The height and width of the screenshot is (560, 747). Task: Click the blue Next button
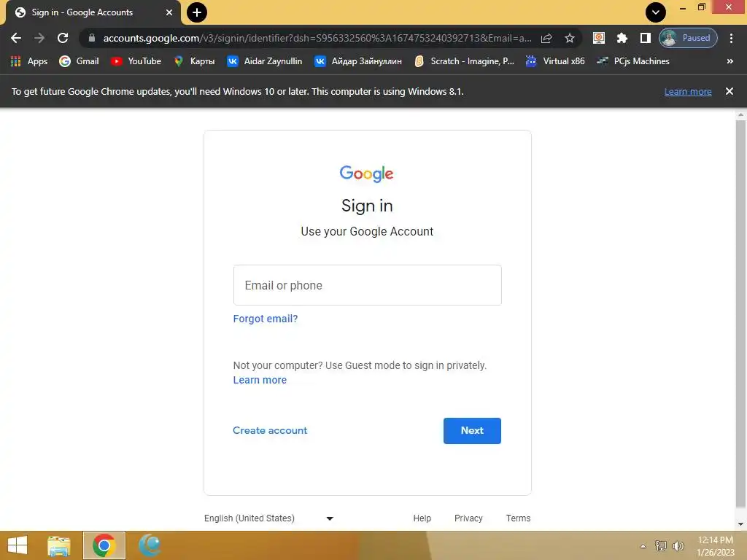pyautogui.click(x=472, y=430)
